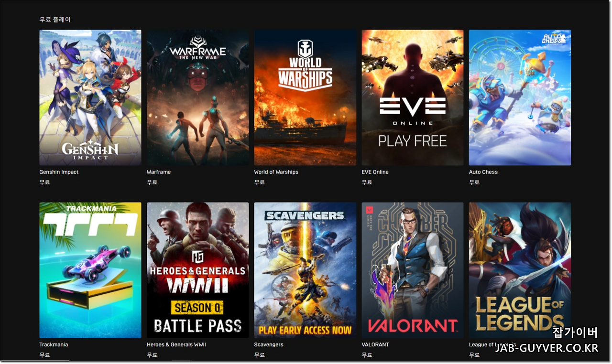Open the Scavengers title link
The height and width of the screenshot is (364, 612).
pos(269,344)
